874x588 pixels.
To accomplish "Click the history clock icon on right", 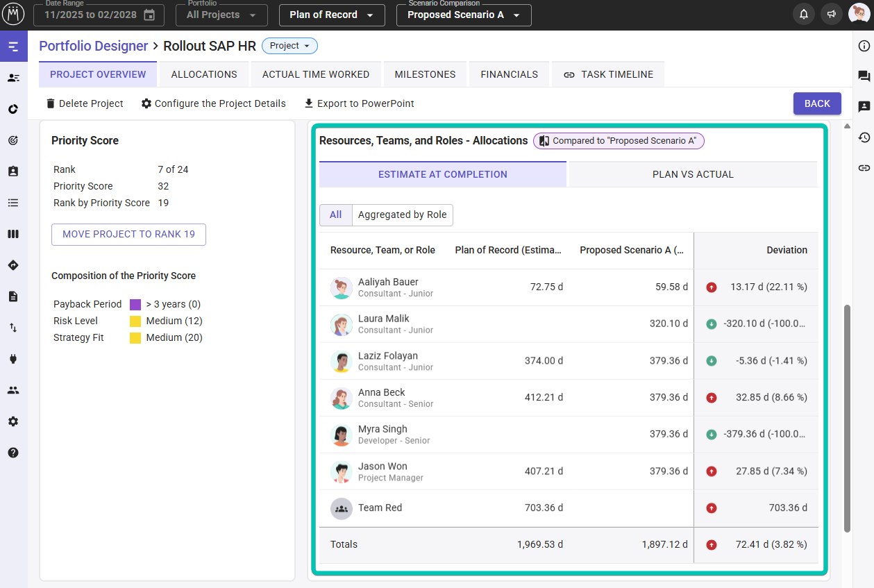I will pos(864,137).
